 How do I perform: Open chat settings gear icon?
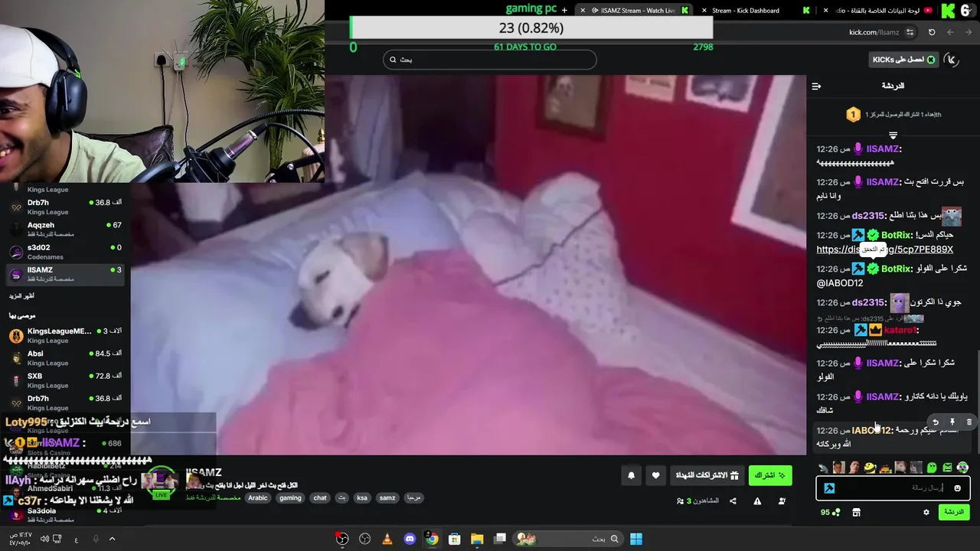(x=926, y=512)
